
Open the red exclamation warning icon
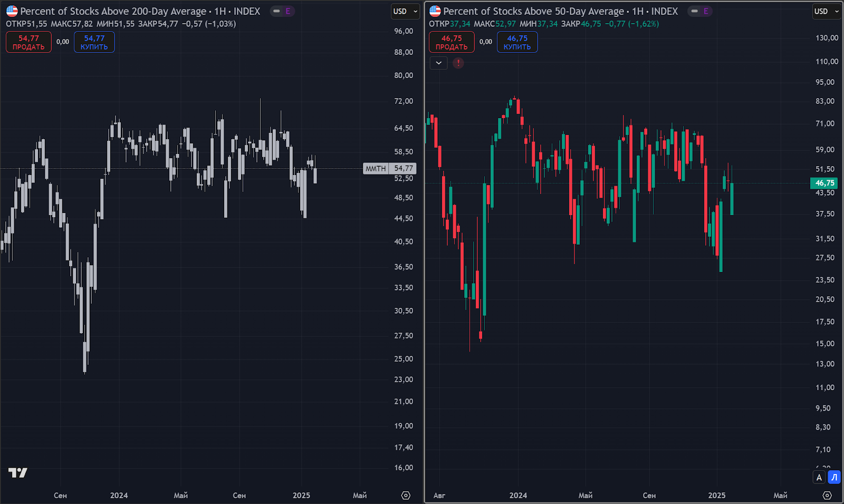coord(458,63)
